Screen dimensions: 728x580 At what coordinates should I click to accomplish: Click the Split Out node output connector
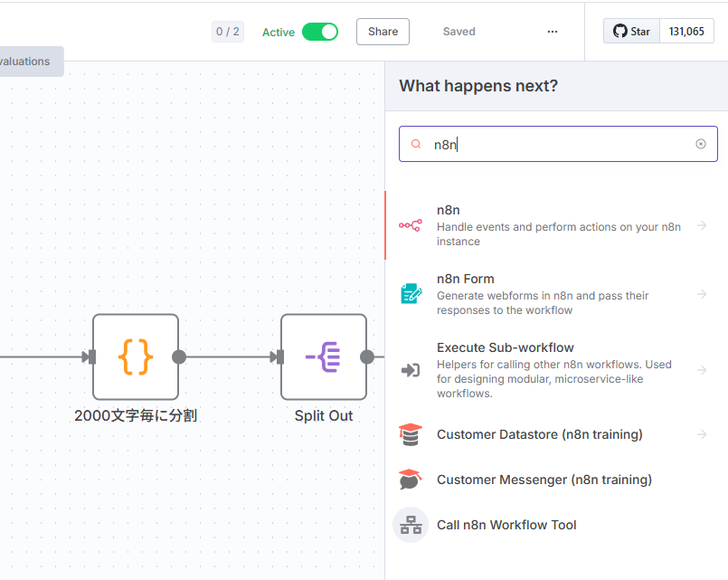point(367,357)
